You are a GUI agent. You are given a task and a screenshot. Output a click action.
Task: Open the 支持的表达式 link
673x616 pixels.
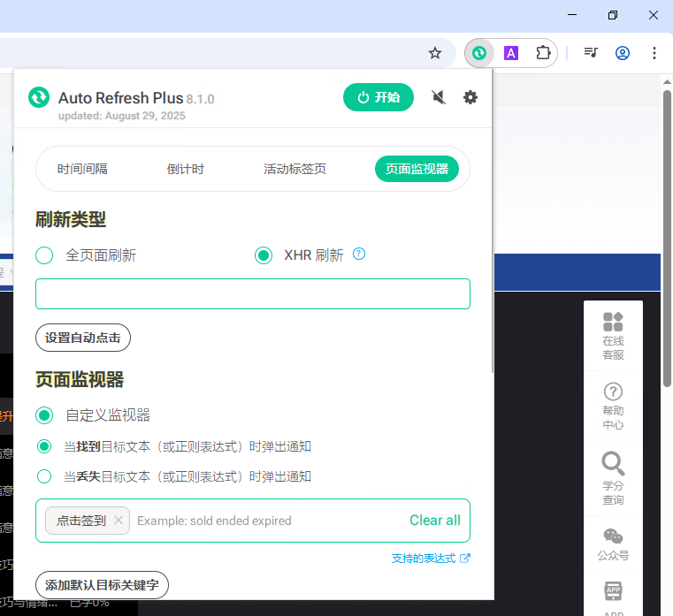tap(431, 559)
